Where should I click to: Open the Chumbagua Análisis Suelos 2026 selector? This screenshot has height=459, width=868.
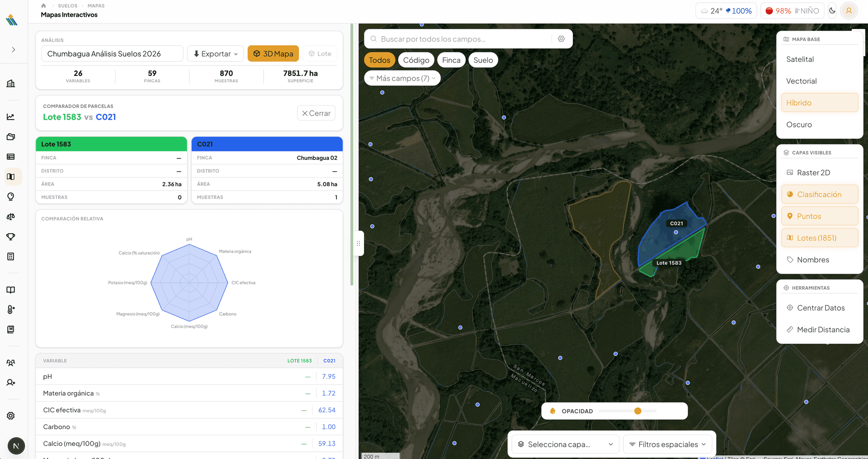click(x=112, y=54)
